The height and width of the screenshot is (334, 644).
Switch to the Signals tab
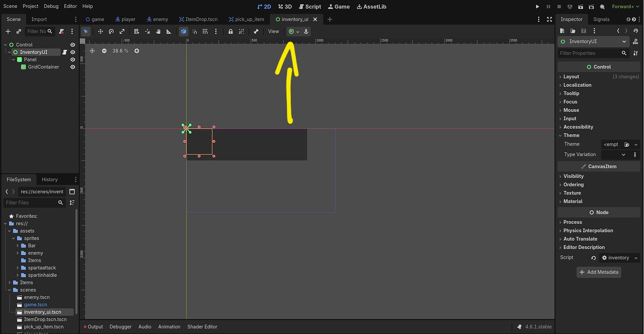coord(601,19)
